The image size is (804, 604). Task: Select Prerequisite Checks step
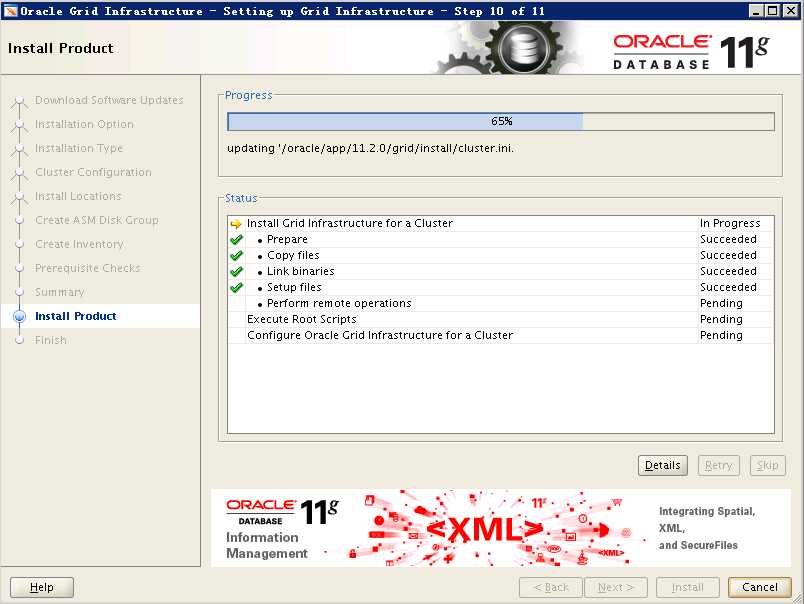[x=88, y=268]
